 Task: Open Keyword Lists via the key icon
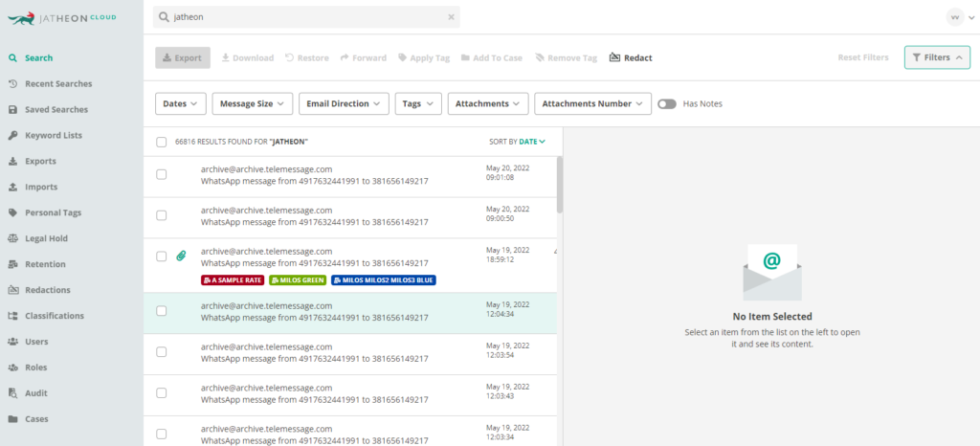(12, 136)
